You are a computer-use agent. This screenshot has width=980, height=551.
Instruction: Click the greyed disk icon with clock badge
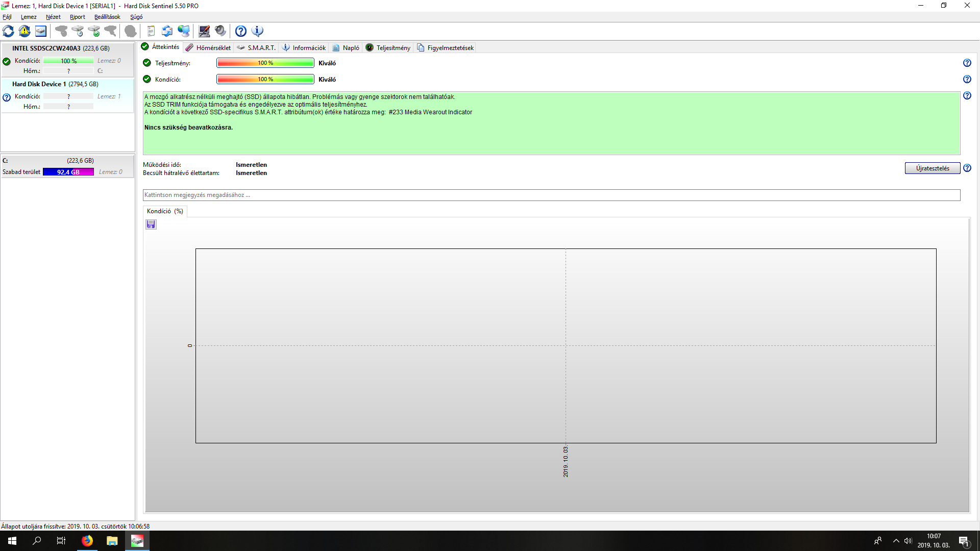pos(78,31)
